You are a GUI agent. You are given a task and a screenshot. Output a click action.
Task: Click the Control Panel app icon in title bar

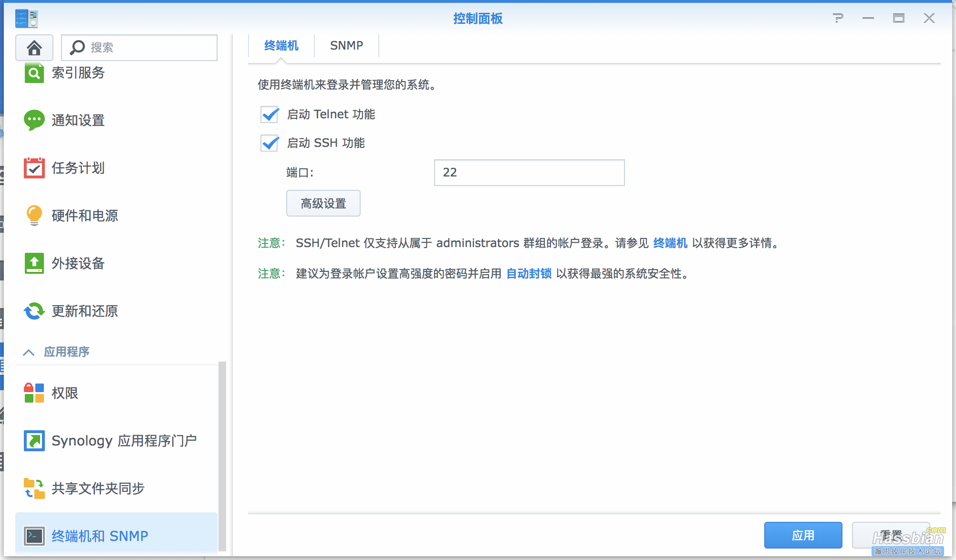coord(27,19)
